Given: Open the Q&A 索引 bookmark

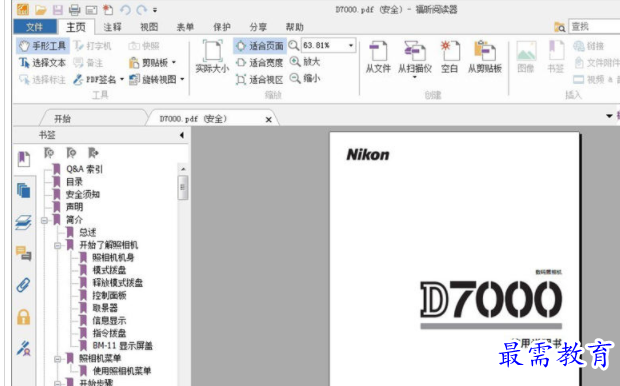Looking at the screenshot, I should [84, 169].
